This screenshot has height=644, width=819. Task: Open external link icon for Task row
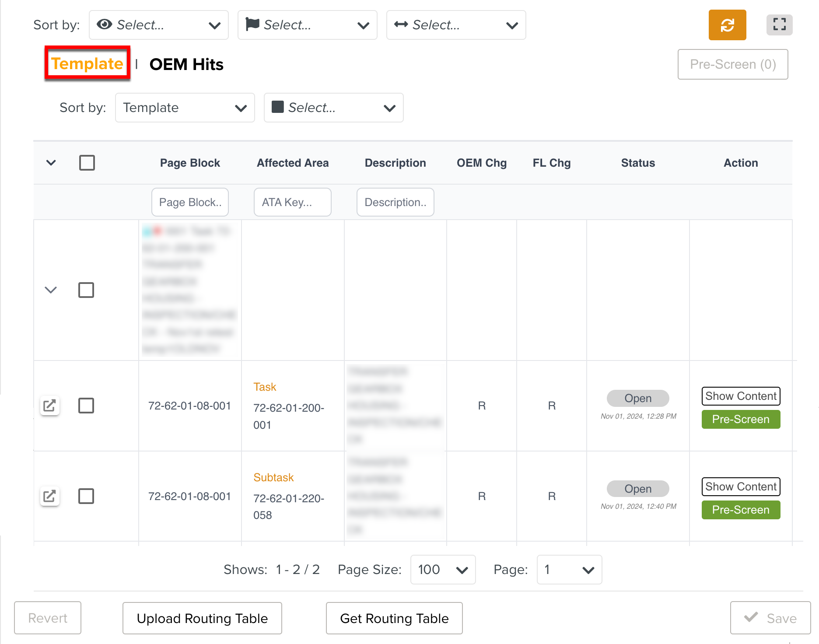pos(50,406)
